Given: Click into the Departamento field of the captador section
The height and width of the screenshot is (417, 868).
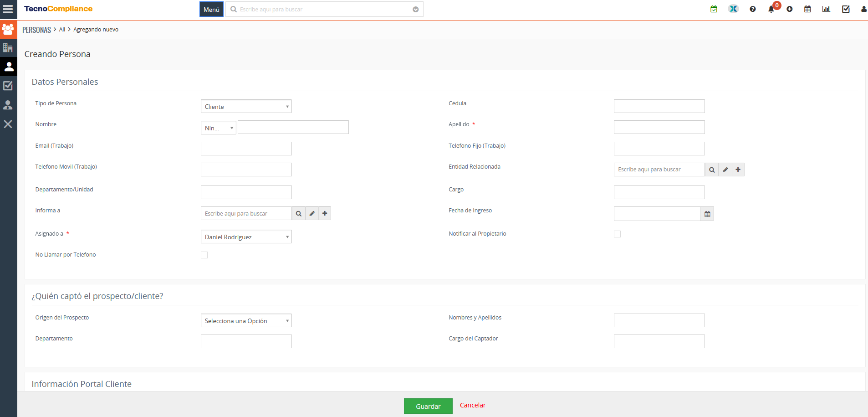Looking at the screenshot, I should [246, 341].
